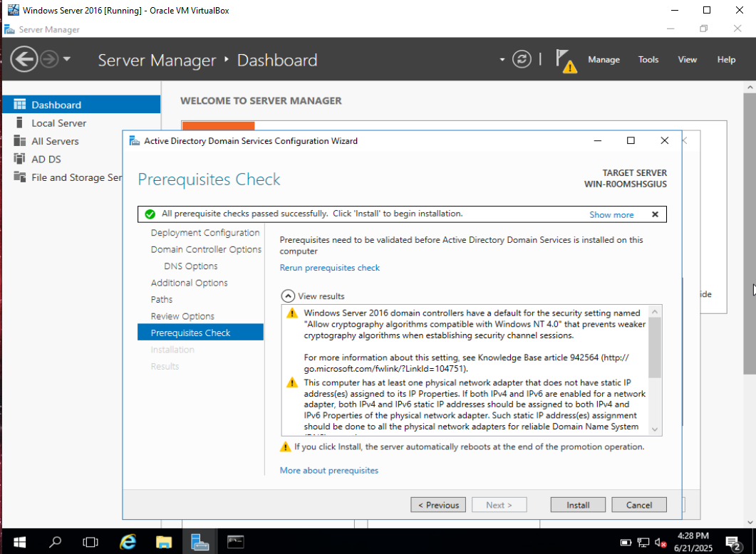
Task: Go back with Server Manager back arrow
Action: 24,59
